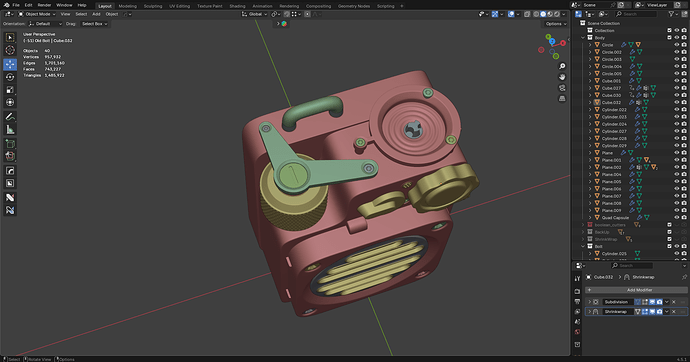Toggle BackUp collection checkbox

(669, 232)
